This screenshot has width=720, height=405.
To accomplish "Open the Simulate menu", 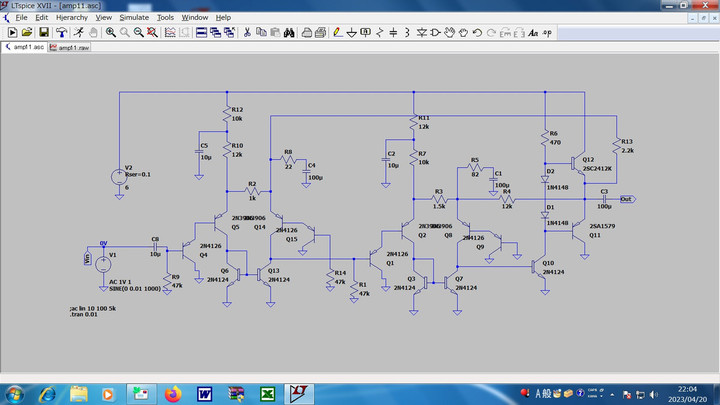I will coord(133,18).
